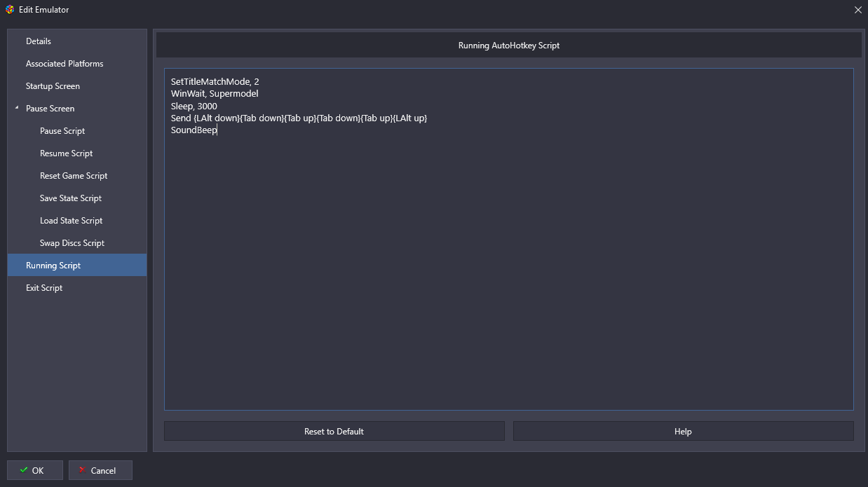The image size is (868, 487).
Task: Collapse the Pause Screen tree arrow
Action: click(x=16, y=109)
